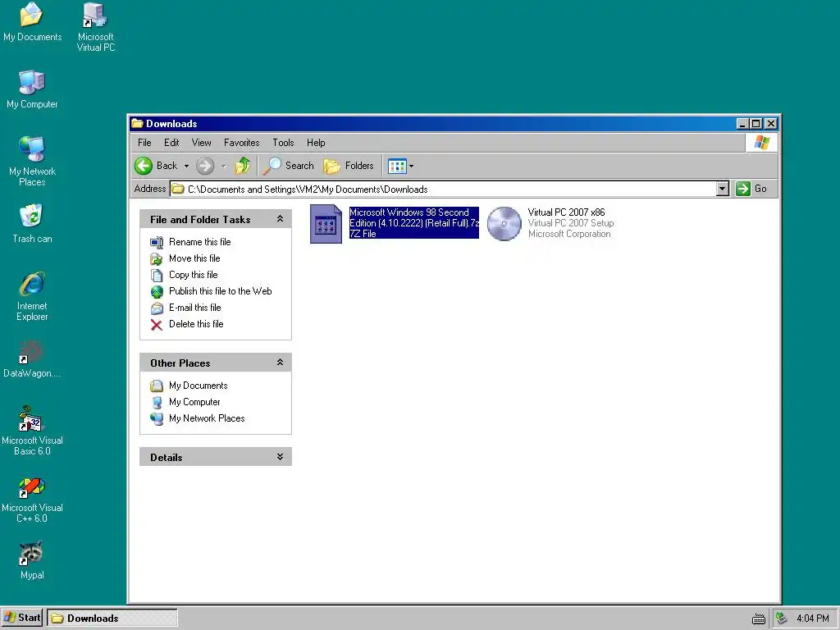
Task: Click the address bar path field
Action: pos(444,189)
